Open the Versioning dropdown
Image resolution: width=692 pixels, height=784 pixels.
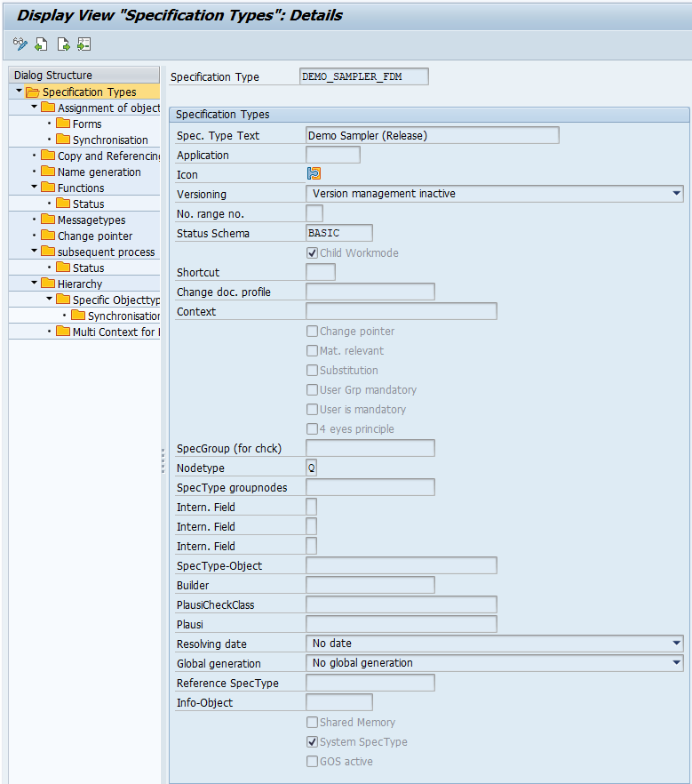[x=676, y=194]
